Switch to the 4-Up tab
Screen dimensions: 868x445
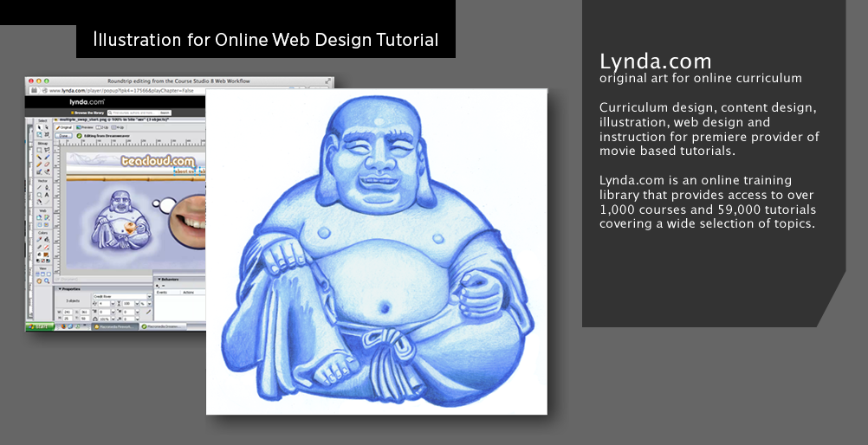pyautogui.click(x=117, y=127)
